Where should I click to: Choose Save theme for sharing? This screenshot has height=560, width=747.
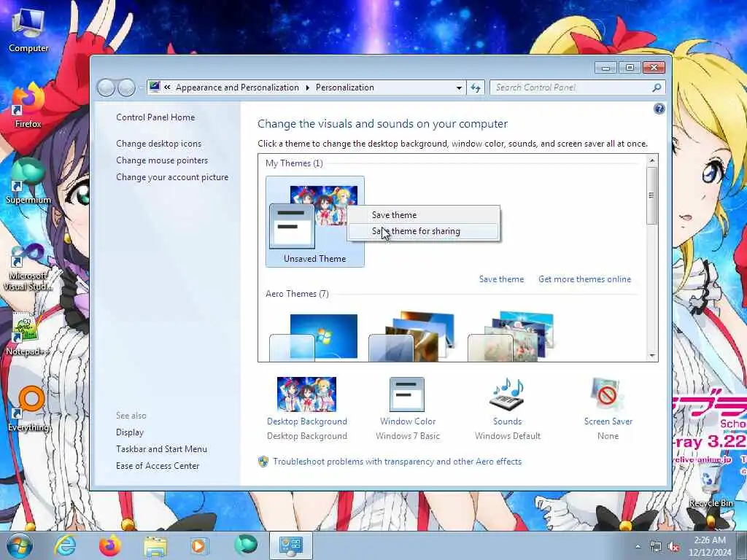tap(424, 231)
